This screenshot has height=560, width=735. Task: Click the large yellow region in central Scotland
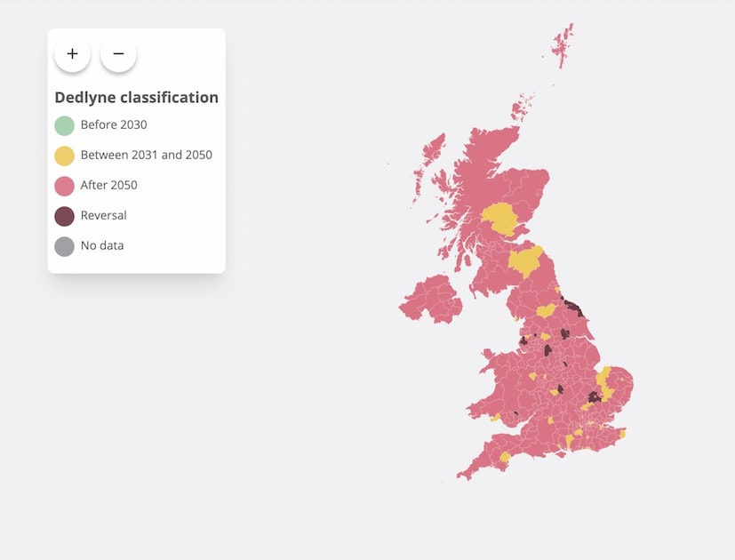[x=499, y=218]
